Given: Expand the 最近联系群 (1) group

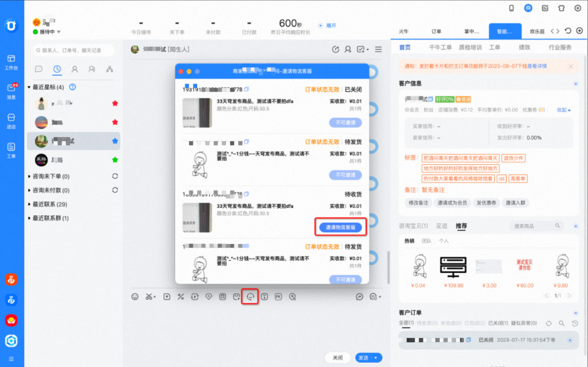Looking at the screenshot, I should 29,218.
